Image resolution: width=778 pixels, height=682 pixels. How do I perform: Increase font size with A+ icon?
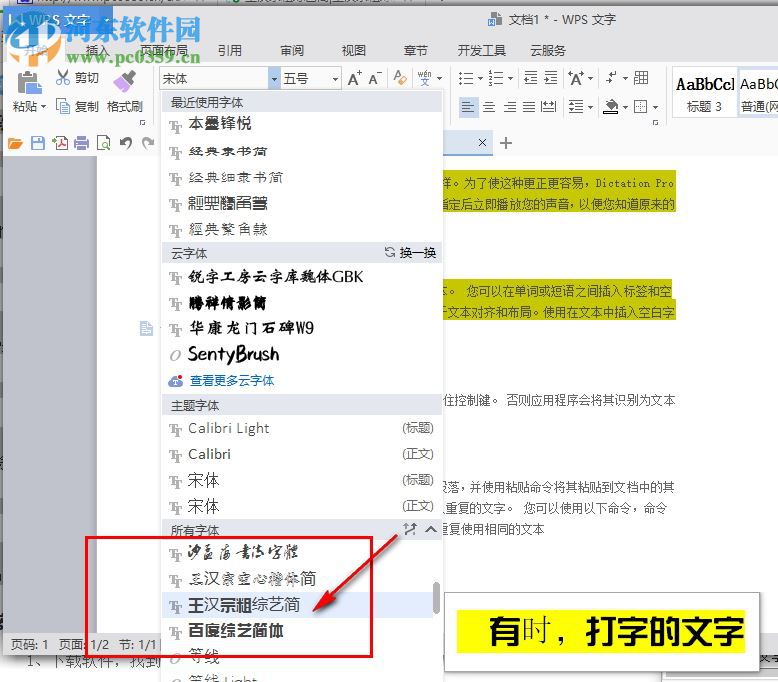click(x=354, y=78)
